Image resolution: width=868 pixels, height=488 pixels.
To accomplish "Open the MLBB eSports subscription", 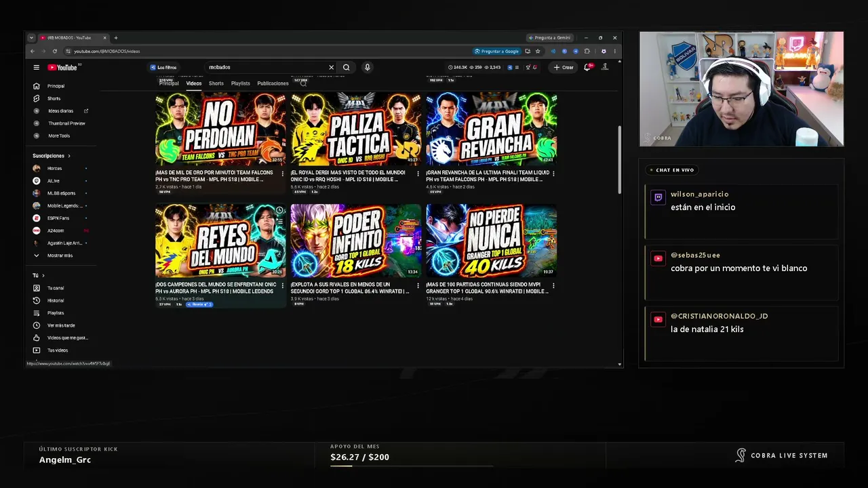I will pos(61,193).
